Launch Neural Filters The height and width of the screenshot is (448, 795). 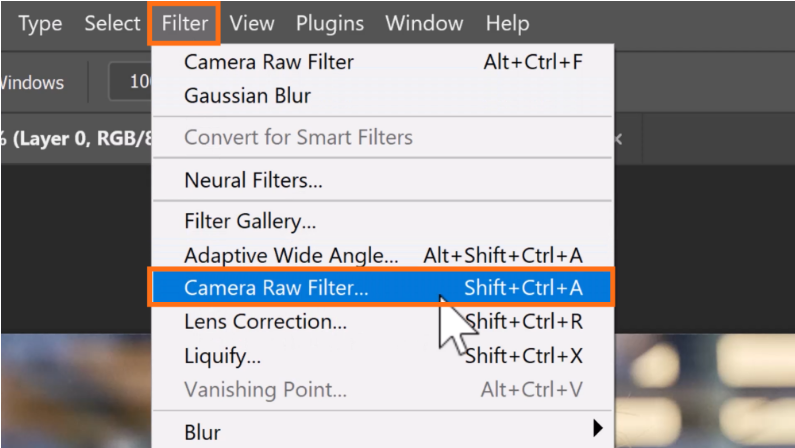253,181
